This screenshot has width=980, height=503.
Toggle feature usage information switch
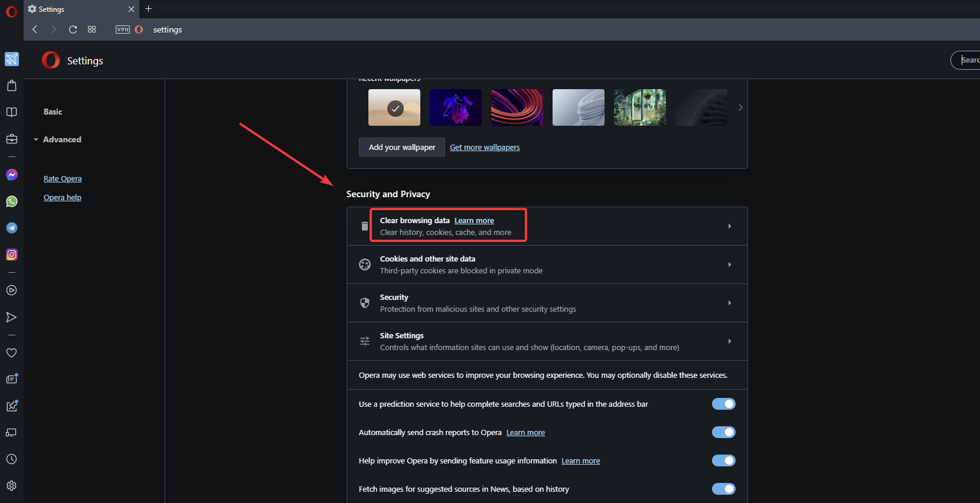point(723,460)
